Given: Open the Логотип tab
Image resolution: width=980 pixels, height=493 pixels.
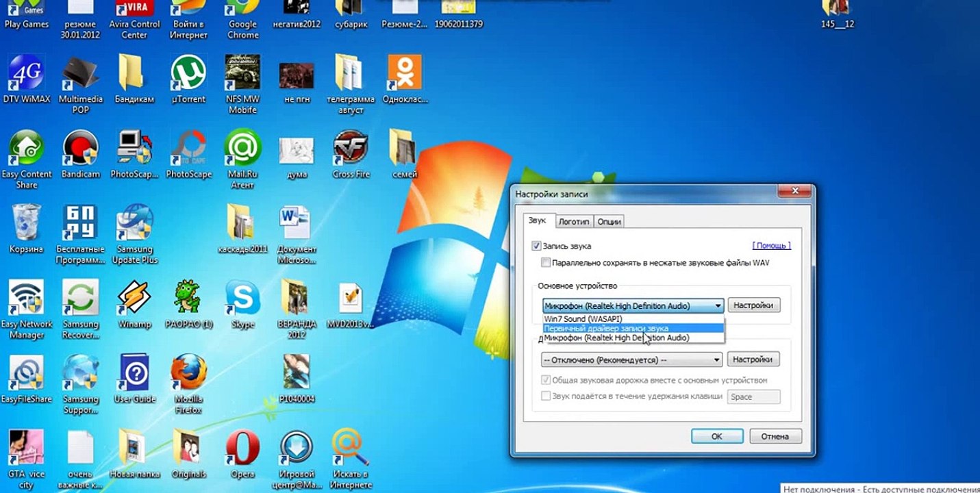Looking at the screenshot, I should [x=573, y=221].
